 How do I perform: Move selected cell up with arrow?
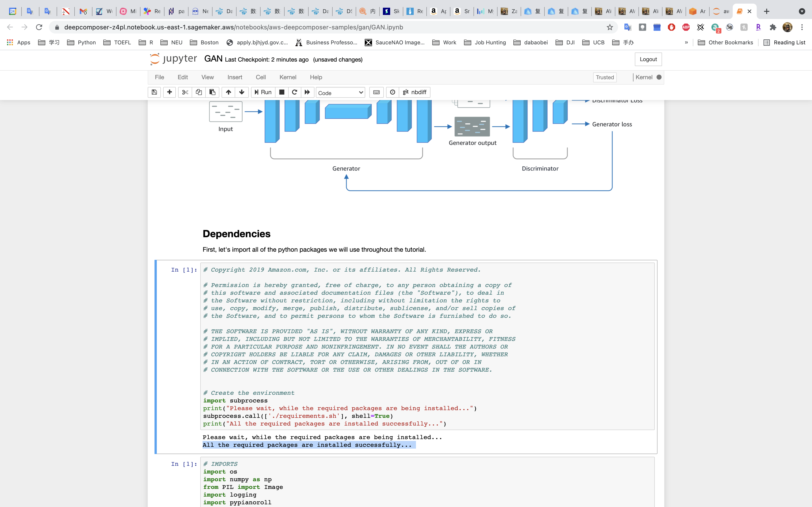(229, 92)
